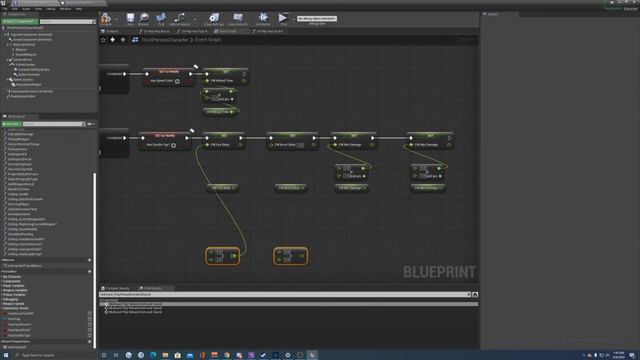Image resolution: width=640 pixels, height=360 pixels.
Task: Toggle Has Double Tap checkbox on node
Action: click(174, 145)
